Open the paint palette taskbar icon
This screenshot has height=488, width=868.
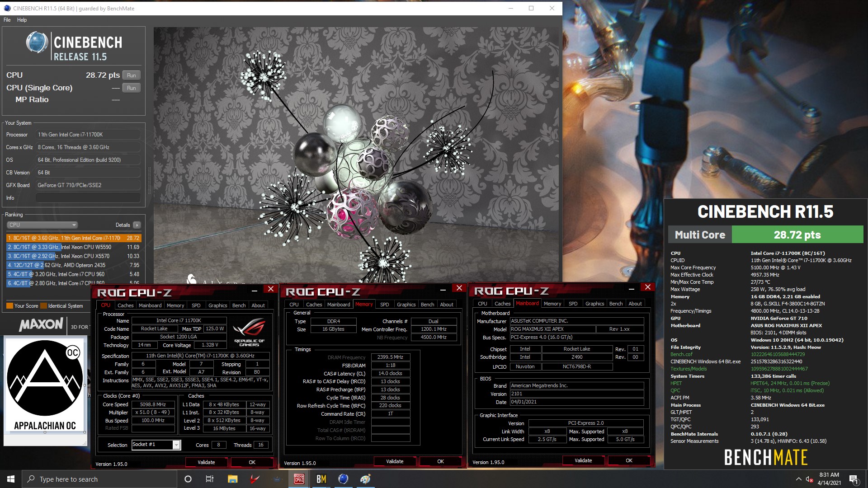[x=366, y=479]
